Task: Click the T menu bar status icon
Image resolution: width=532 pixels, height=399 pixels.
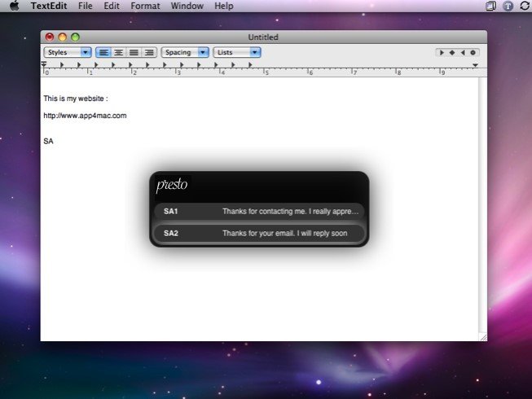Action: (x=508, y=6)
